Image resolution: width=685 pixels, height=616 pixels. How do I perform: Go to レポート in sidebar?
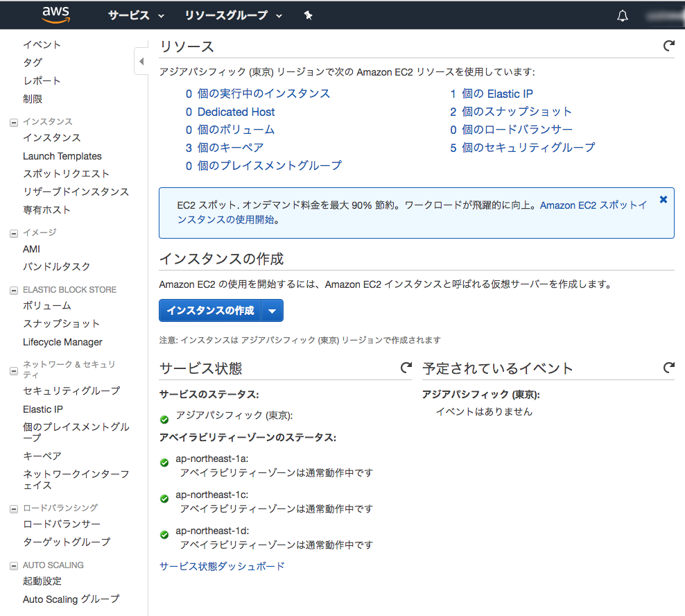pos(42,81)
